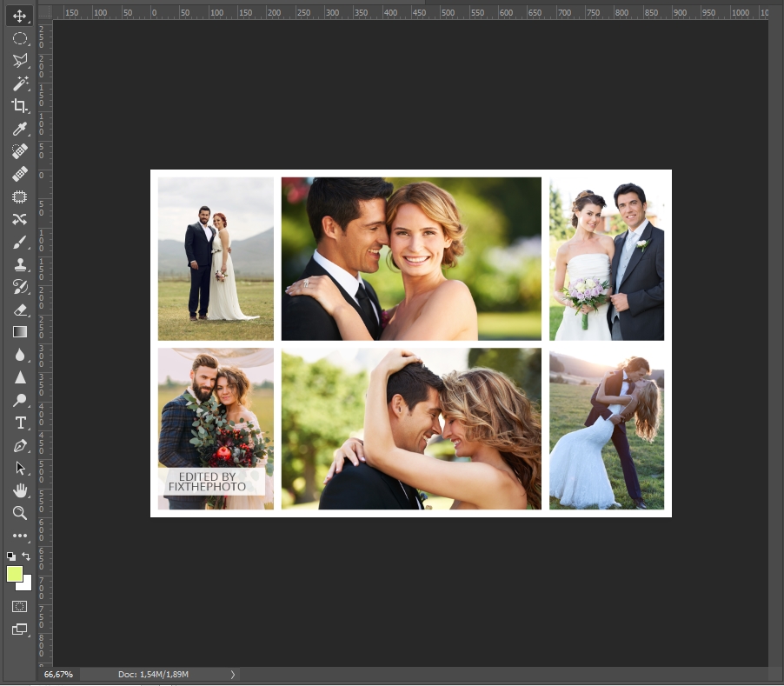
Task: Click the EDITED BY FIXTHEPHOTO text
Action: tap(207, 482)
